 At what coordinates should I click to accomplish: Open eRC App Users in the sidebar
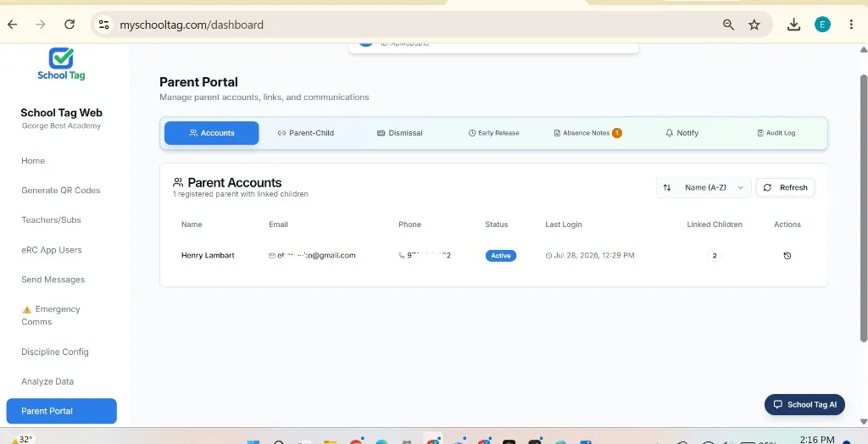52,250
